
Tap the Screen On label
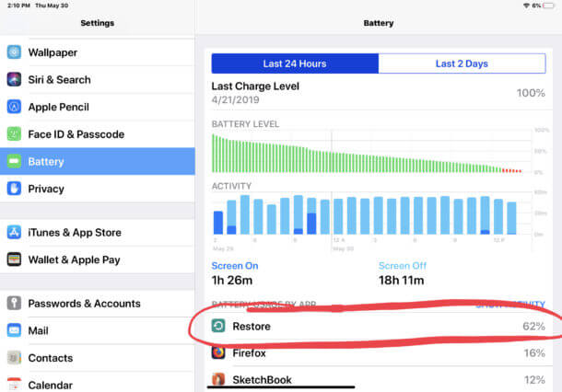tap(235, 266)
